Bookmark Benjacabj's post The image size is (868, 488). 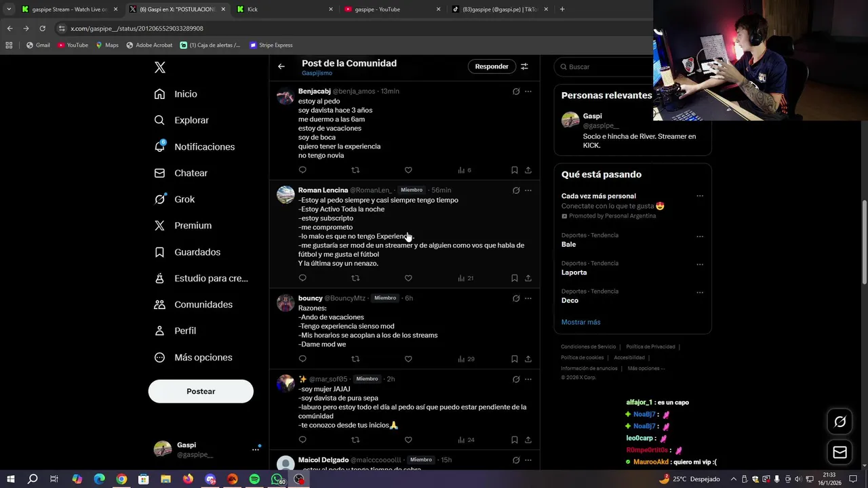pyautogui.click(x=515, y=170)
